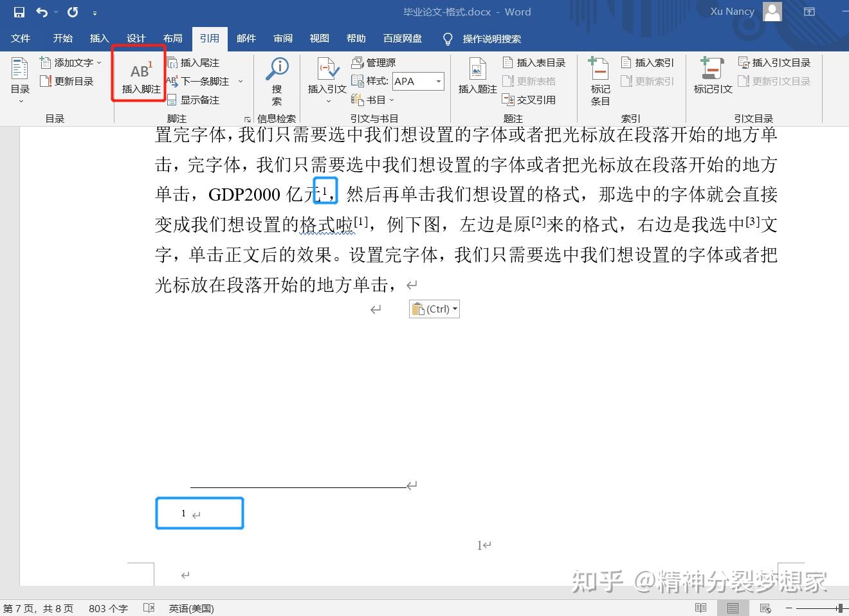
Task: Click the zoom out minus button
Action: click(x=789, y=608)
